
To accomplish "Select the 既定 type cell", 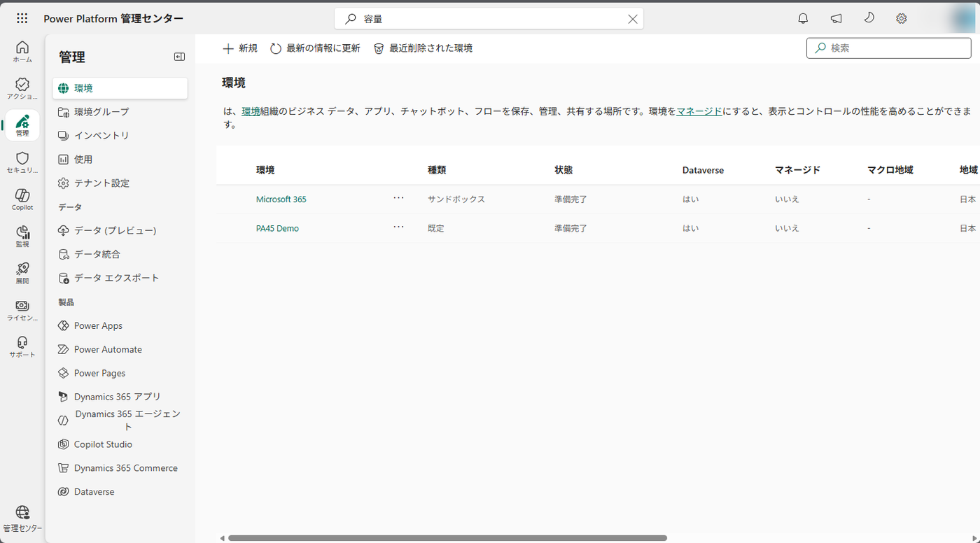I will coord(436,228).
